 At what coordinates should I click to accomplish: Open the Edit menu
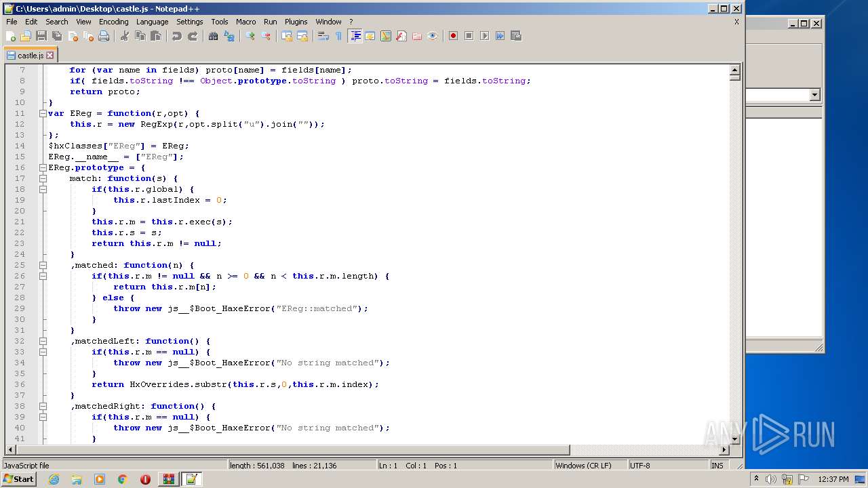(x=31, y=22)
